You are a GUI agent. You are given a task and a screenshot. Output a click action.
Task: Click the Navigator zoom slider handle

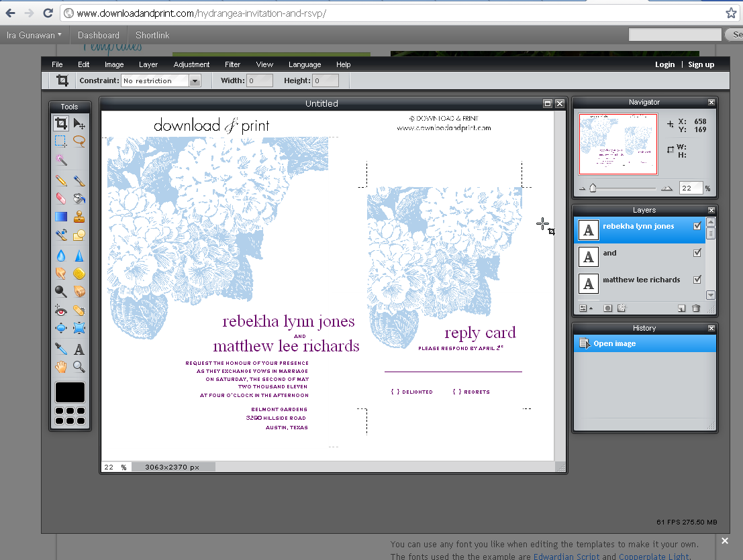pyautogui.click(x=593, y=188)
